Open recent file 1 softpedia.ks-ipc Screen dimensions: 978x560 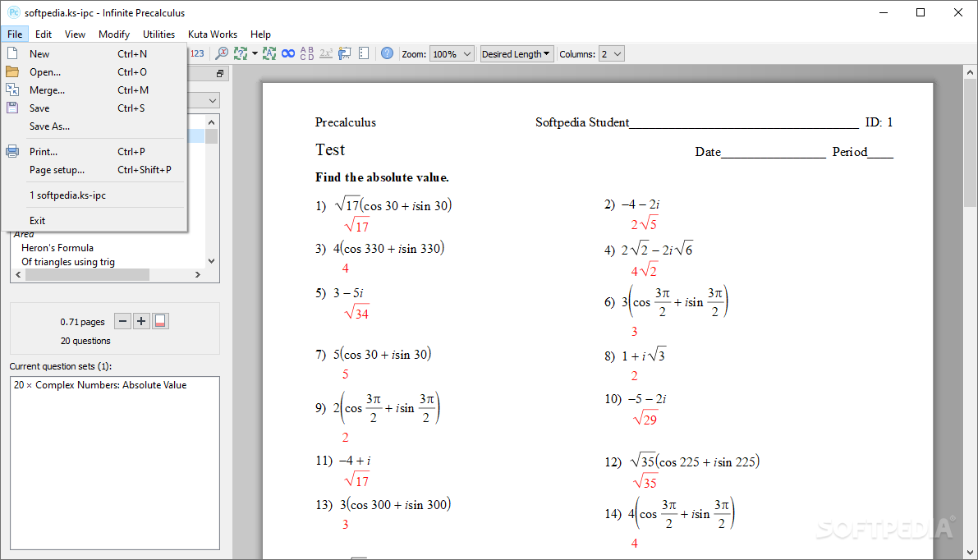tap(94, 195)
